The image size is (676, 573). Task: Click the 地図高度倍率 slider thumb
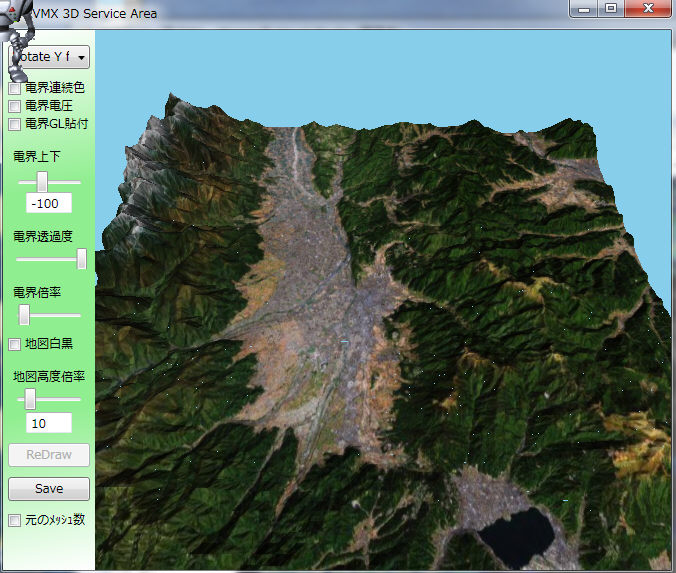coord(30,399)
